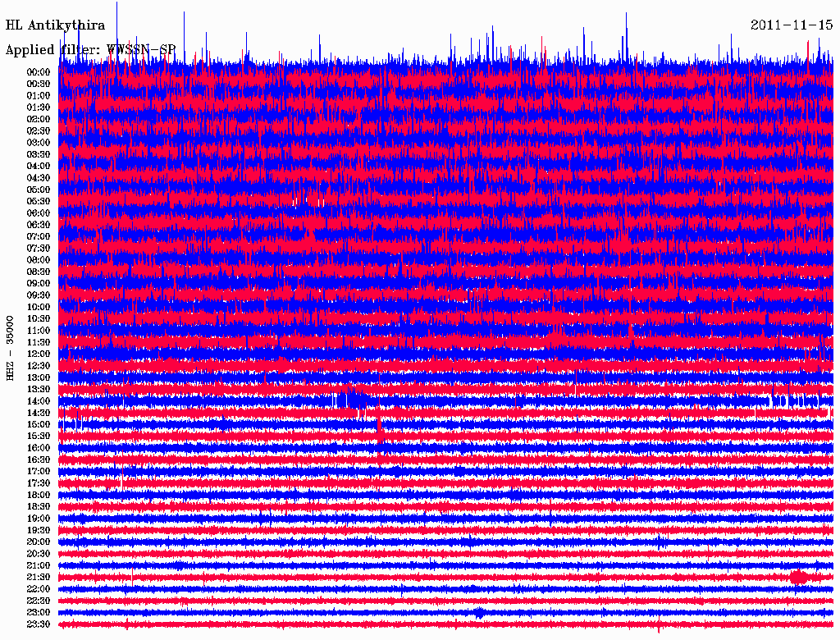
Task: Select the 10:00 time label
Action: tap(39, 307)
